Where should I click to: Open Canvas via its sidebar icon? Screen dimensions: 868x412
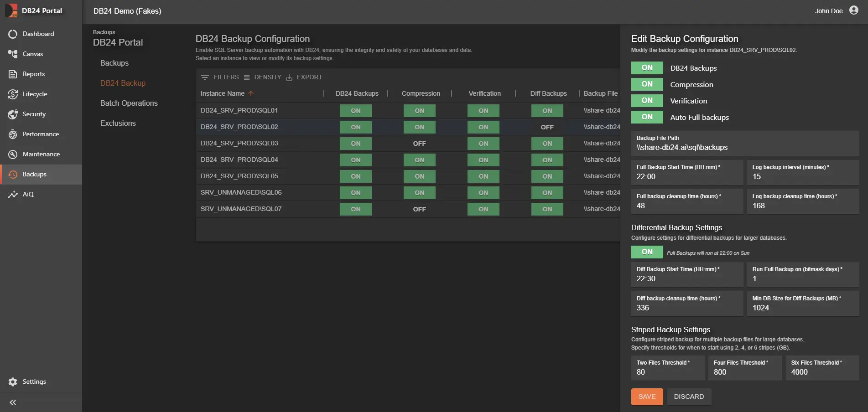click(x=13, y=54)
